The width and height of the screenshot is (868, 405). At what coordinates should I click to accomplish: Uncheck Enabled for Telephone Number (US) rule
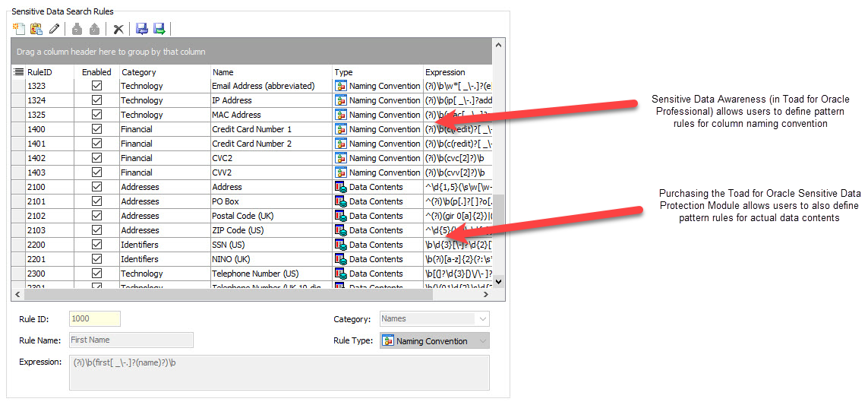tap(97, 273)
